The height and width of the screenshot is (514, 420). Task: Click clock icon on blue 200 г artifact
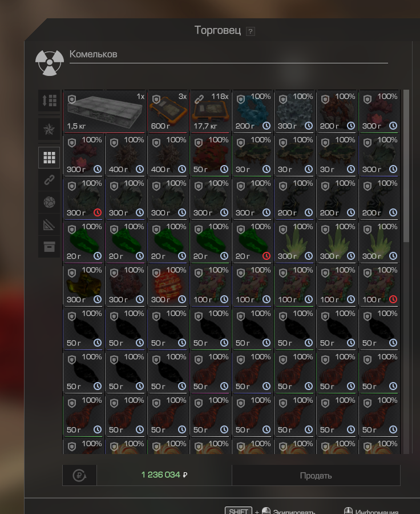(266, 126)
